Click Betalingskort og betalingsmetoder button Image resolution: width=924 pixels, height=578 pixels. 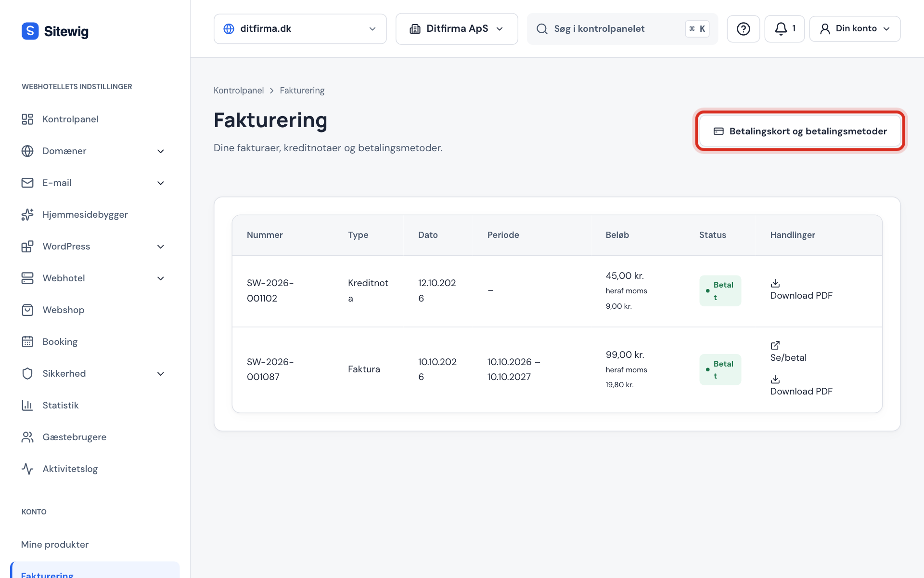[800, 131]
